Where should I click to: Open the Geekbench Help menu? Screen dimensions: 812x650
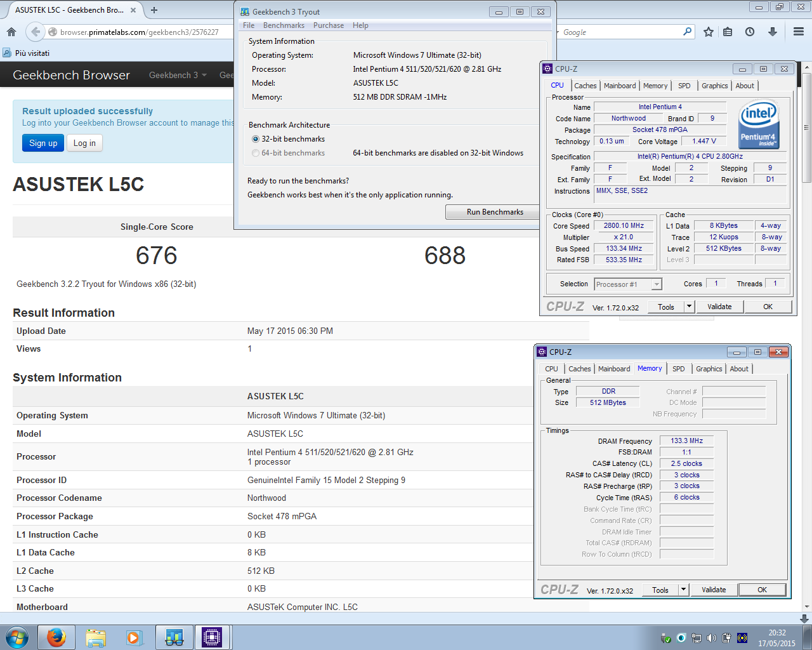pyautogui.click(x=360, y=25)
